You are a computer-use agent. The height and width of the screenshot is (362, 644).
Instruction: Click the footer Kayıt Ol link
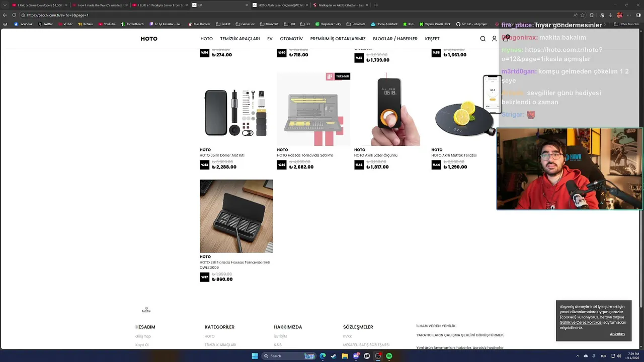click(142, 345)
